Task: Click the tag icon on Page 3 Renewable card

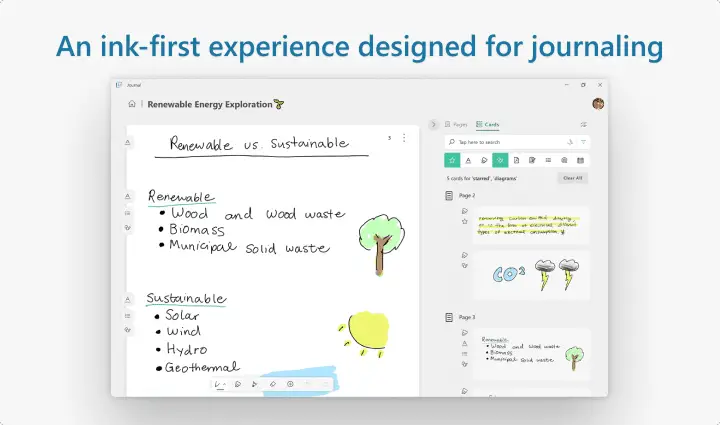Action: pos(465,333)
